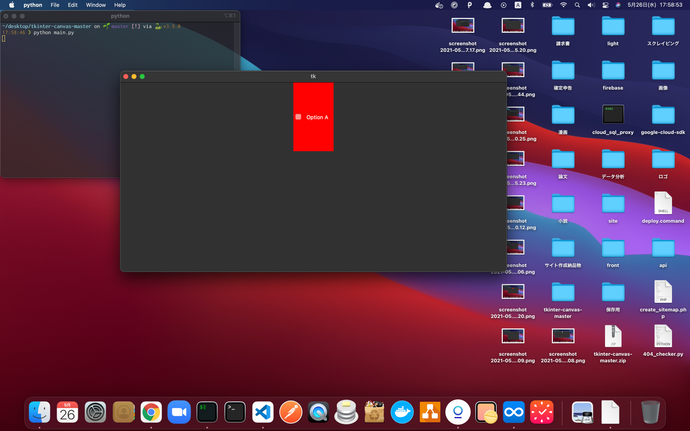
Task: Launch Postman from the dock
Action: point(290,413)
